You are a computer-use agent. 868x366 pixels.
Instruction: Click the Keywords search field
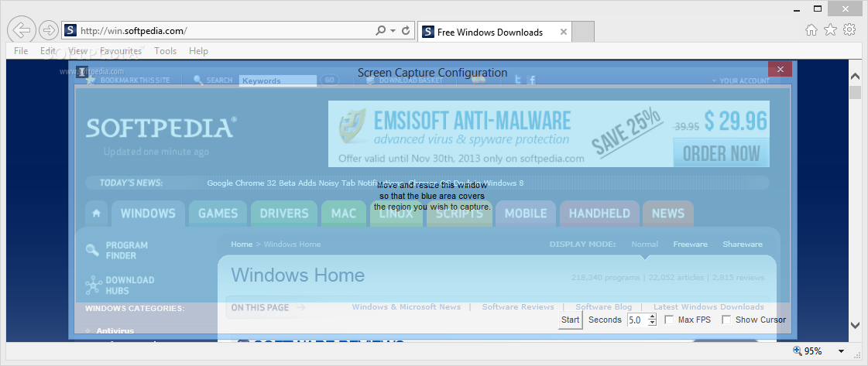pos(278,80)
